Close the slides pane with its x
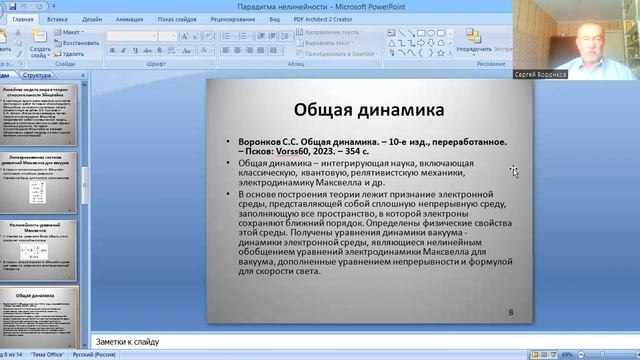 click(x=83, y=75)
